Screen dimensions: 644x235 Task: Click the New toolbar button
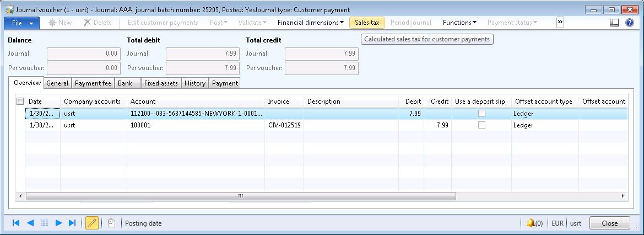pyautogui.click(x=60, y=23)
